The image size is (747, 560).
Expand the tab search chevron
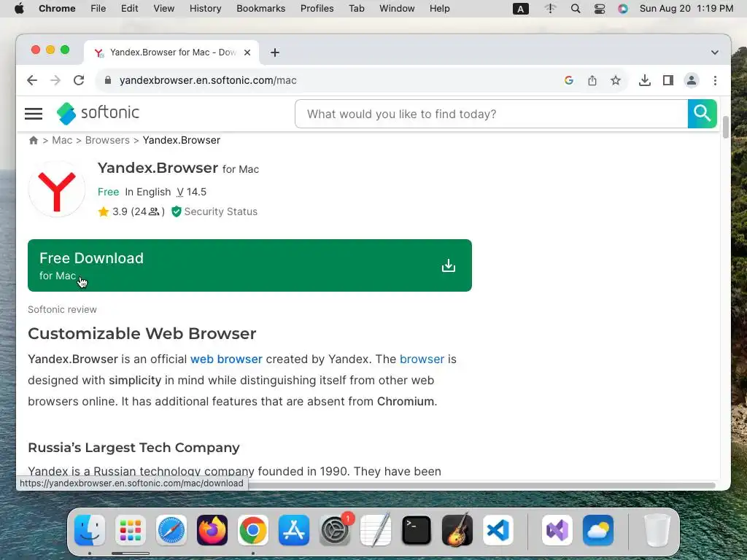(x=715, y=52)
